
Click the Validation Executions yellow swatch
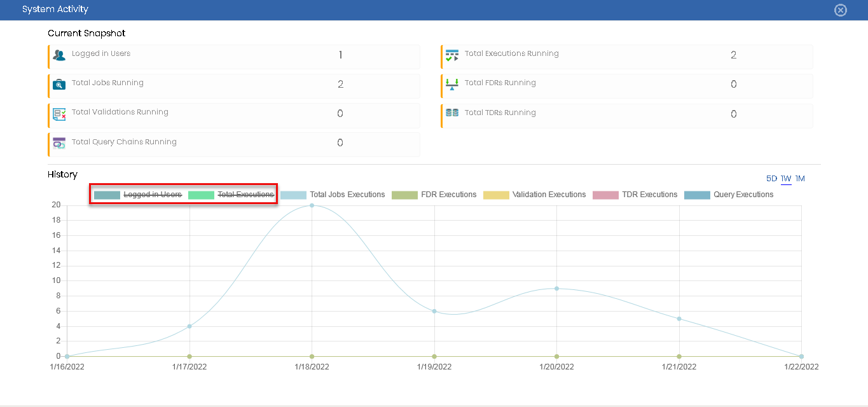click(x=496, y=195)
